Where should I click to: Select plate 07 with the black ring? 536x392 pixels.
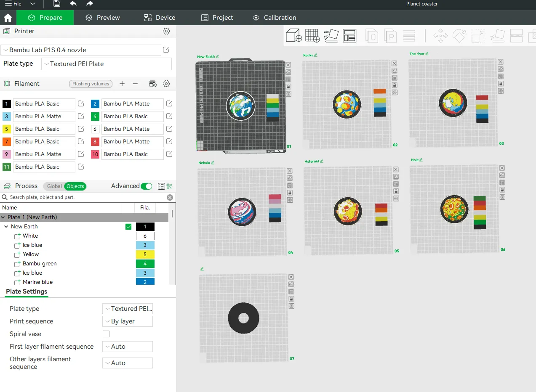pos(244,318)
